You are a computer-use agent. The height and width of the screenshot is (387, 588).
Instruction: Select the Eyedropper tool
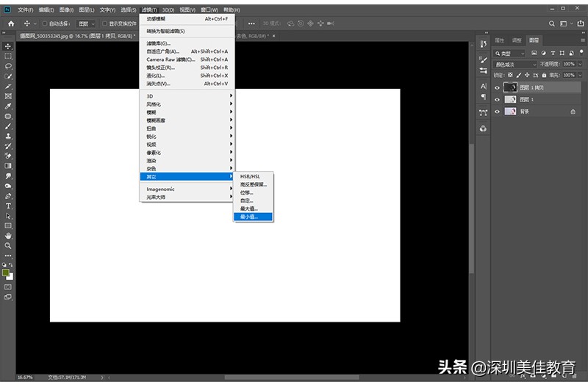click(8, 106)
